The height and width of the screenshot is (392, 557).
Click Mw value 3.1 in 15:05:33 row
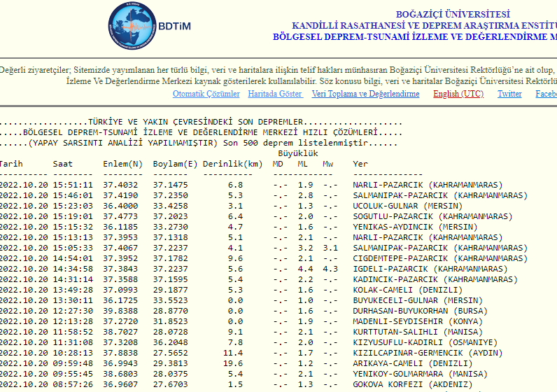coord(330,248)
